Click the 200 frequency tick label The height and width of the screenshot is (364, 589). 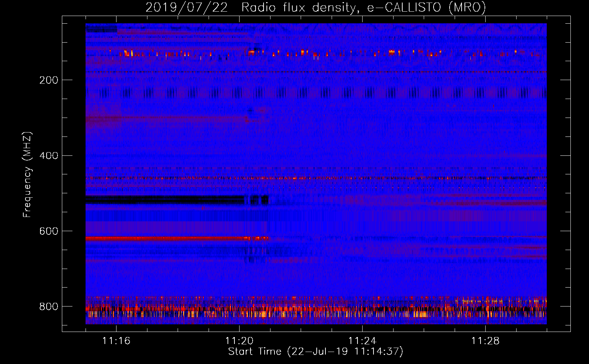[49, 80]
